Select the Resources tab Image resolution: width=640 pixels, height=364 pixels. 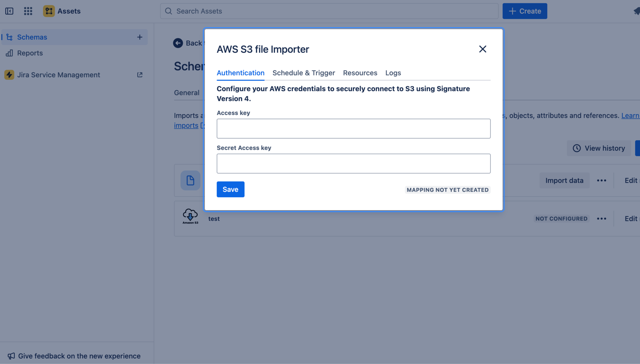360,73
